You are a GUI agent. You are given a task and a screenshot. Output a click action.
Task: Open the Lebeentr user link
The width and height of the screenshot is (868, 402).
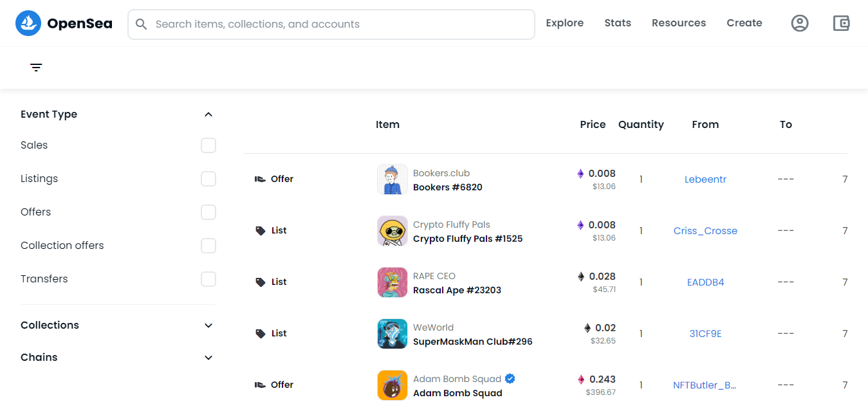(x=705, y=179)
